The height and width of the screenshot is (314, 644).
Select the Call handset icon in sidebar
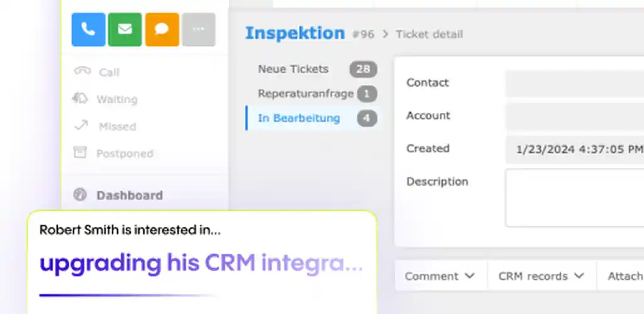coord(82,71)
